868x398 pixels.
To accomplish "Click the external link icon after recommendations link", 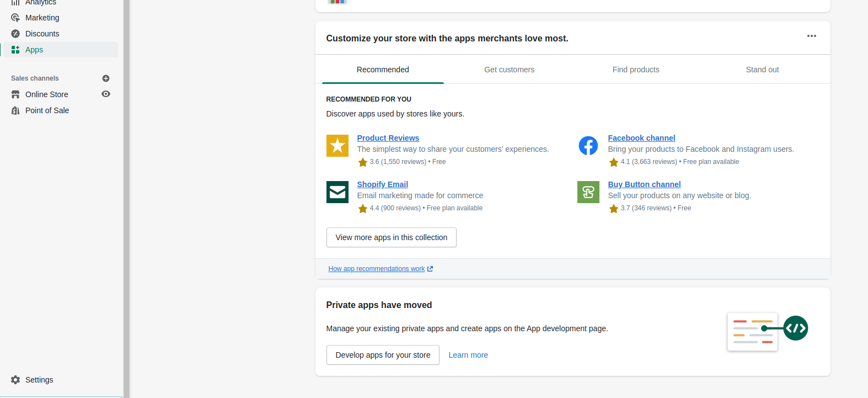I will 430,269.
